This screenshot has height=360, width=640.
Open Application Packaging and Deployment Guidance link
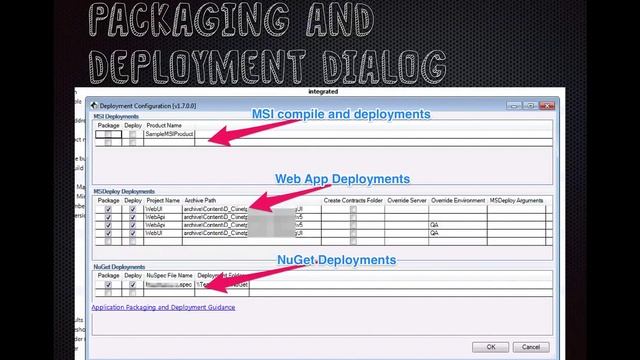163,307
